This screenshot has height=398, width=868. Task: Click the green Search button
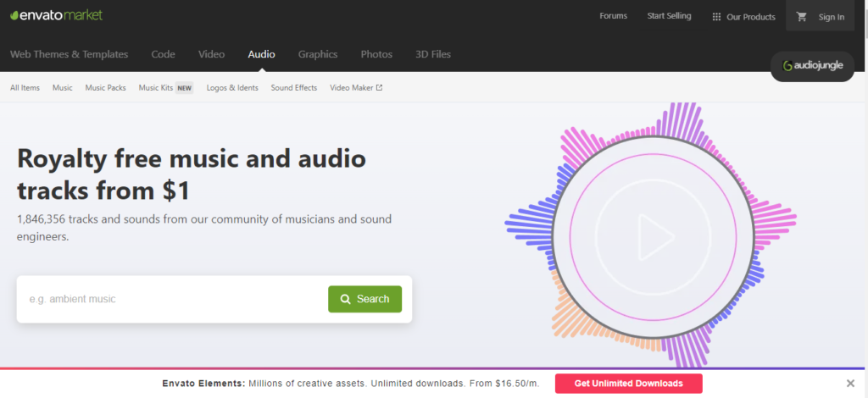click(x=364, y=299)
